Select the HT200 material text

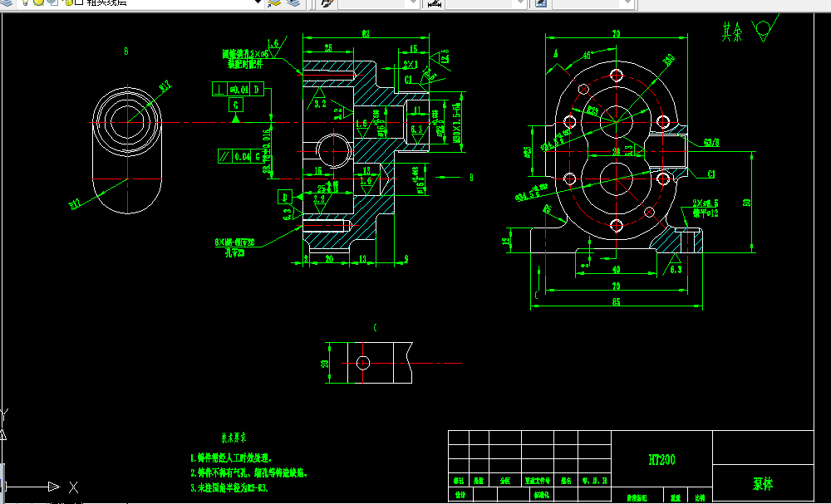pos(662,459)
